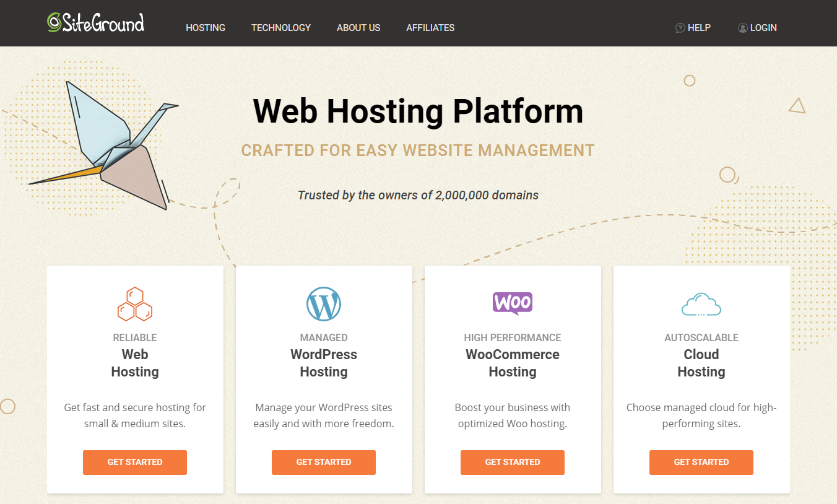The width and height of the screenshot is (837, 504).
Task: Click 'Get fast and secure hosting' description
Action: pos(135,415)
